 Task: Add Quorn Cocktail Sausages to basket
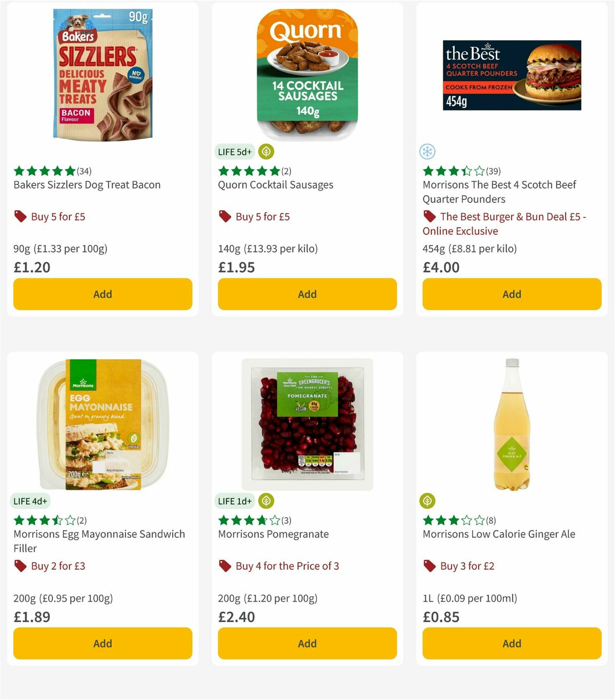click(307, 294)
